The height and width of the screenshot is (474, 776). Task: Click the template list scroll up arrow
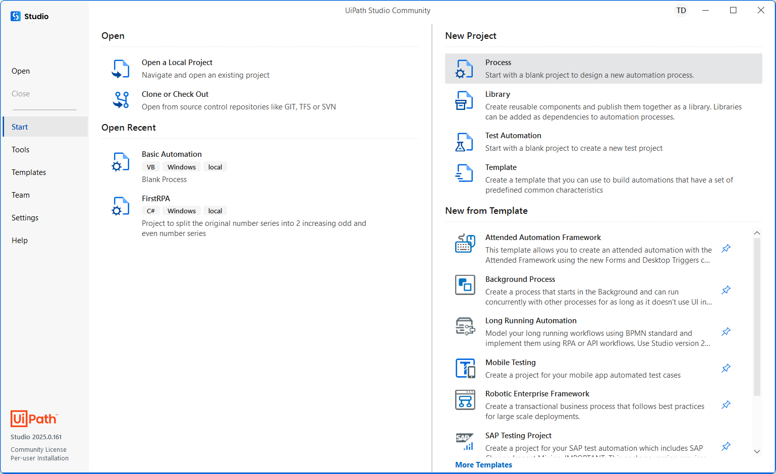tap(757, 233)
